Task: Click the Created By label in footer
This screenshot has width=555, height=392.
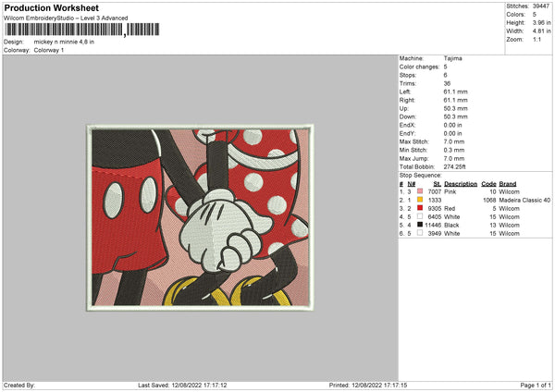Action: pos(19,385)
